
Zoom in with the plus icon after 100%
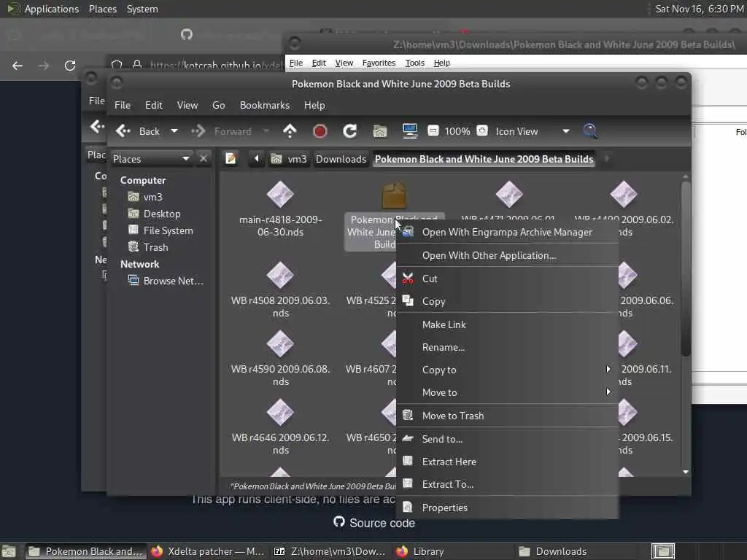click(482, 131)
